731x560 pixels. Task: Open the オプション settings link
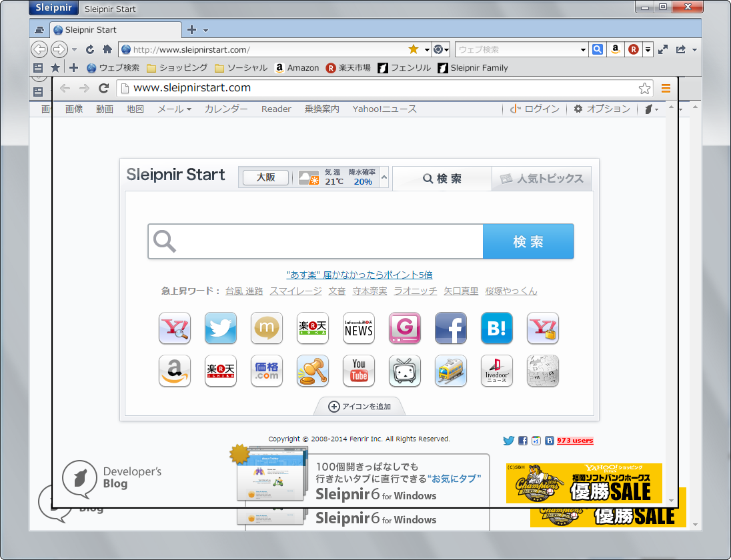point(602,109)
